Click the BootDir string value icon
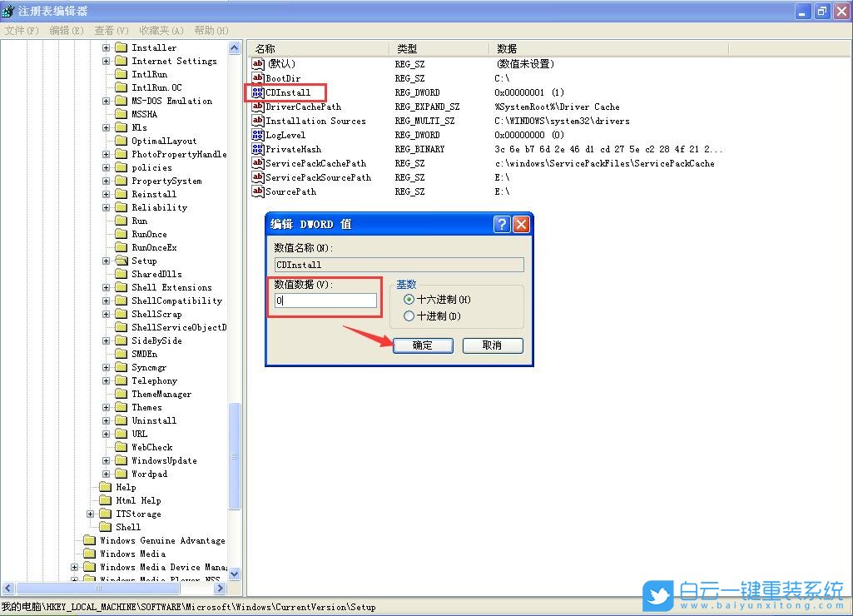This screenshot has height=616, width=853. click(x=257, y=78)
